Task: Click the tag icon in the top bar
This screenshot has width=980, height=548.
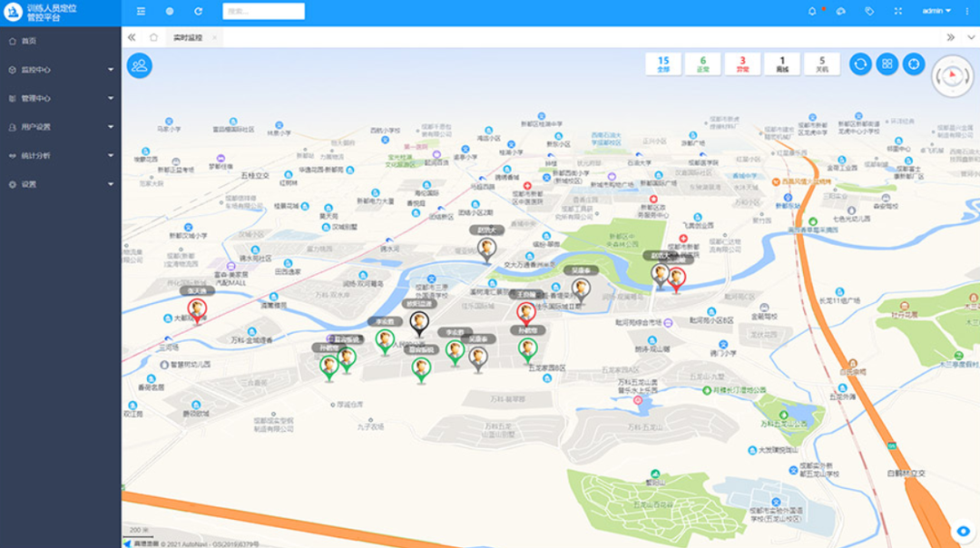Action: pyautogui.click(x=869, y=11)
